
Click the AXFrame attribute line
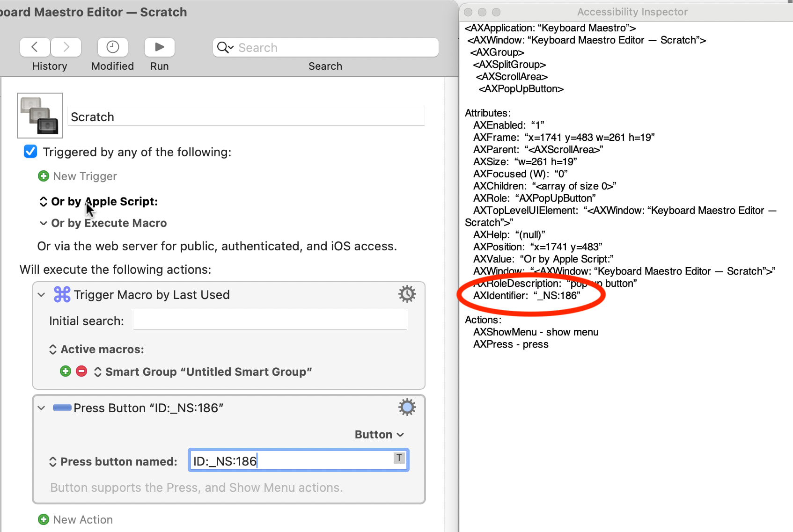pyautogui.click(x=564, y=138)
